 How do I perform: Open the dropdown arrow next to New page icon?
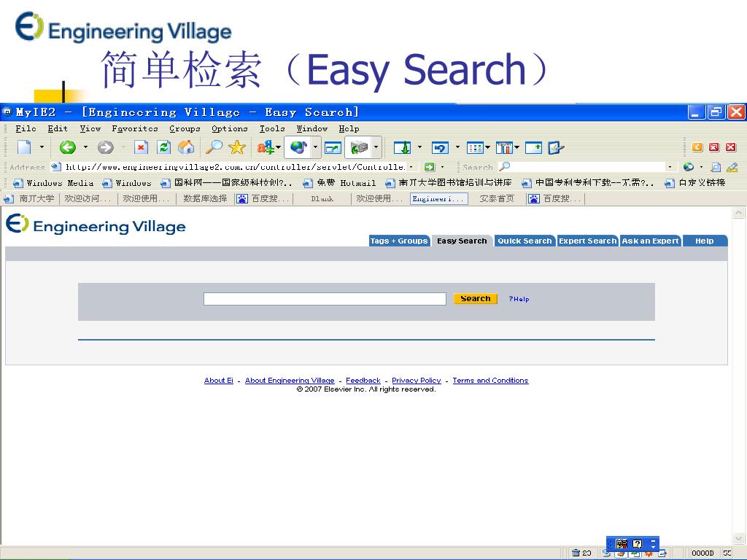coord(42,147)
